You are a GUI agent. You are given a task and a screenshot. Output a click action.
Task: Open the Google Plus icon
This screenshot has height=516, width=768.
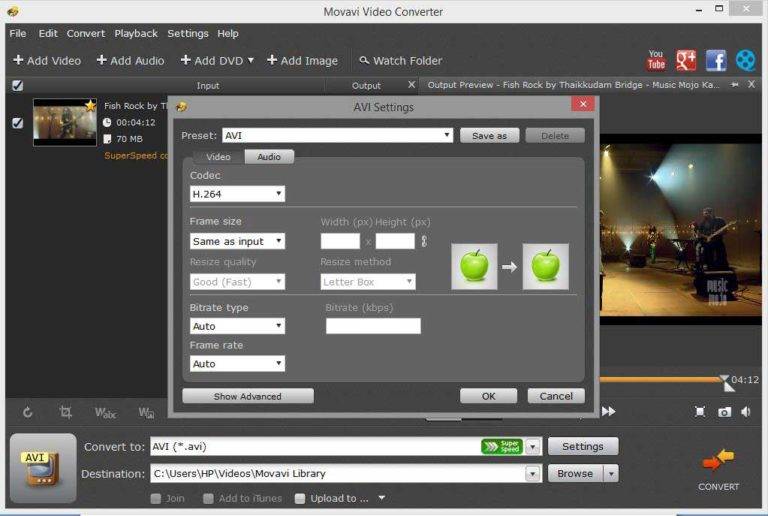[686, 61]
